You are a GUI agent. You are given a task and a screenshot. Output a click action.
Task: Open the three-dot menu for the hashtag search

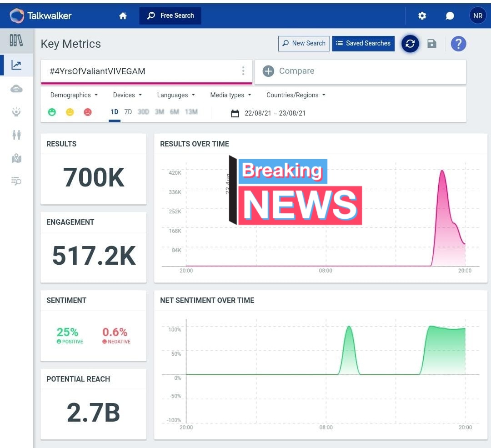point(243,71)
